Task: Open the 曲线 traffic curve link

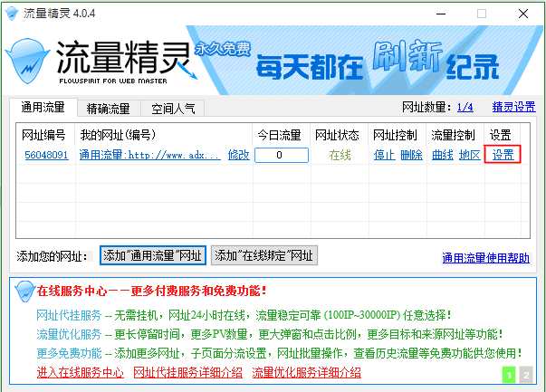Action: pyautogui.click(x=443, y=155)
